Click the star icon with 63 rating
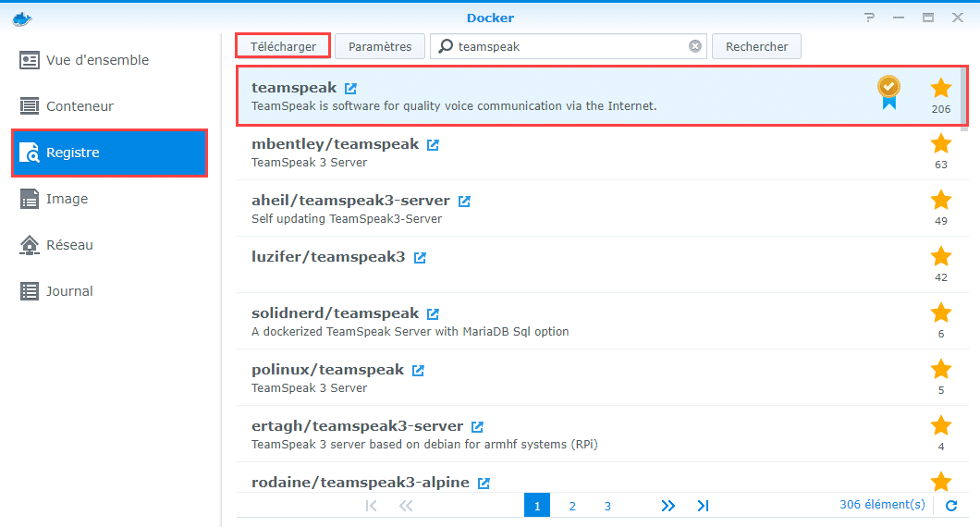 click(x=940, y=144)
